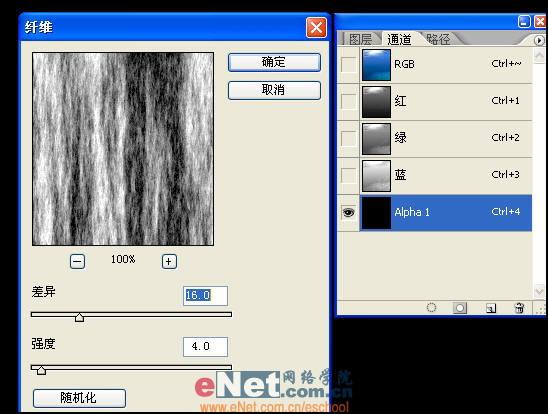Switch to the 图层 (Layers) tab
548x414 pixels.
tap(360, 39)
